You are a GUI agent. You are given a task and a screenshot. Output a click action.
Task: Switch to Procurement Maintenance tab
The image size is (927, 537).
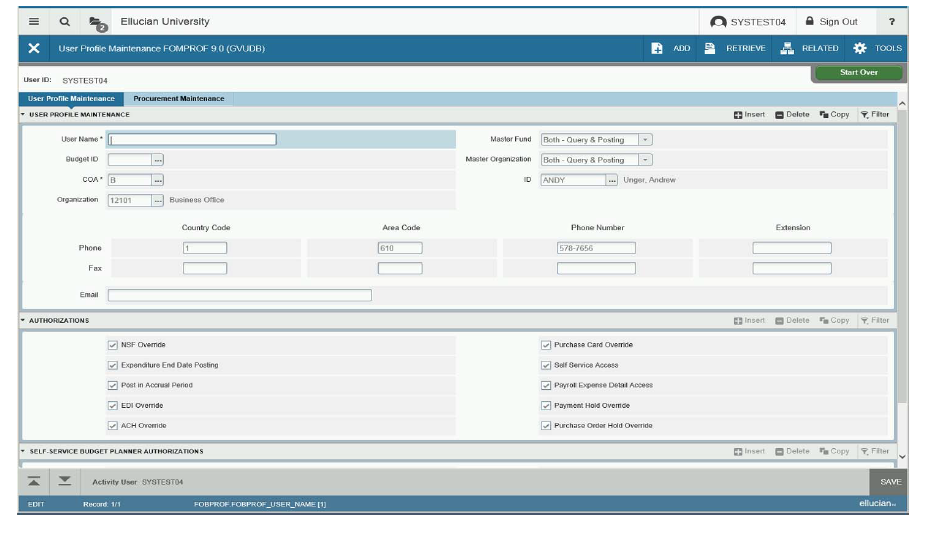tap(179, 99)
